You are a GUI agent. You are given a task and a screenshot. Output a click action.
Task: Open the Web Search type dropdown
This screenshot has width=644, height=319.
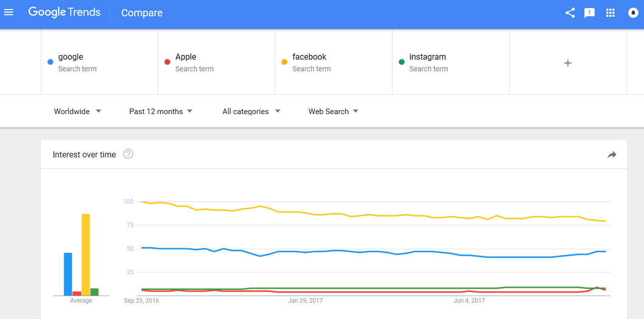[x=333, y=112]
